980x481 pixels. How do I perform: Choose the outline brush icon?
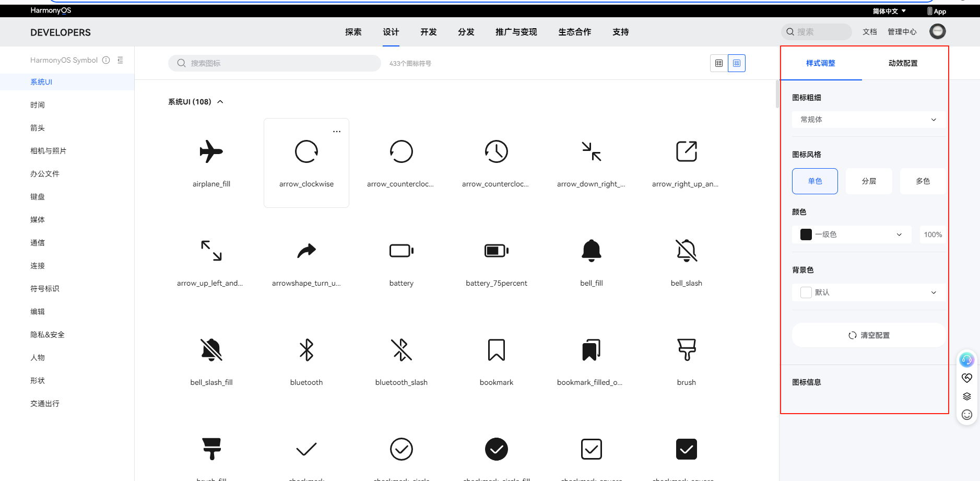(687, 350)
